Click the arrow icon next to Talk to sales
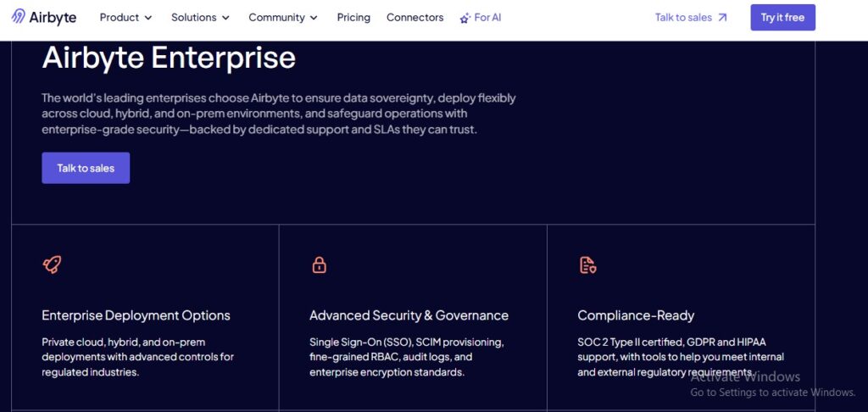 point(722,17)
